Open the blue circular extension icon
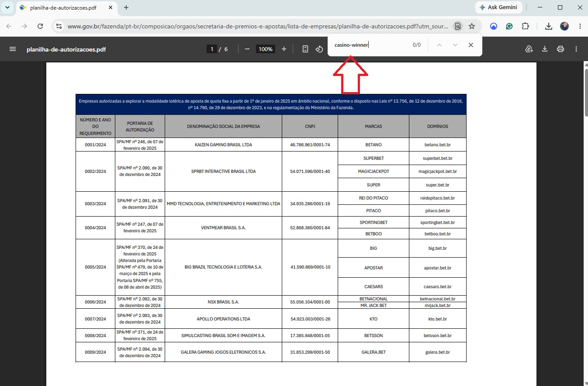Image resolution: width=588 pixels, height=386 pixels. click(494, 26)
